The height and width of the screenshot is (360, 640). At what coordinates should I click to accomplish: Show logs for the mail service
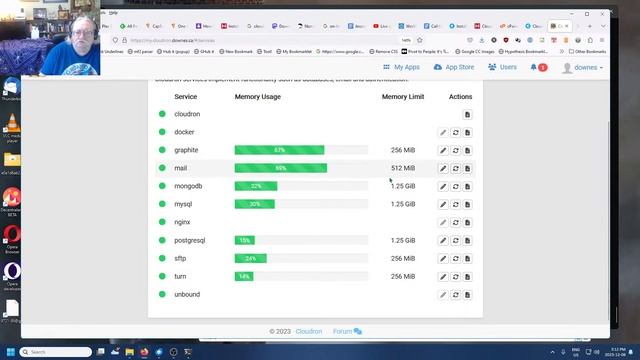tap(467, 168)
